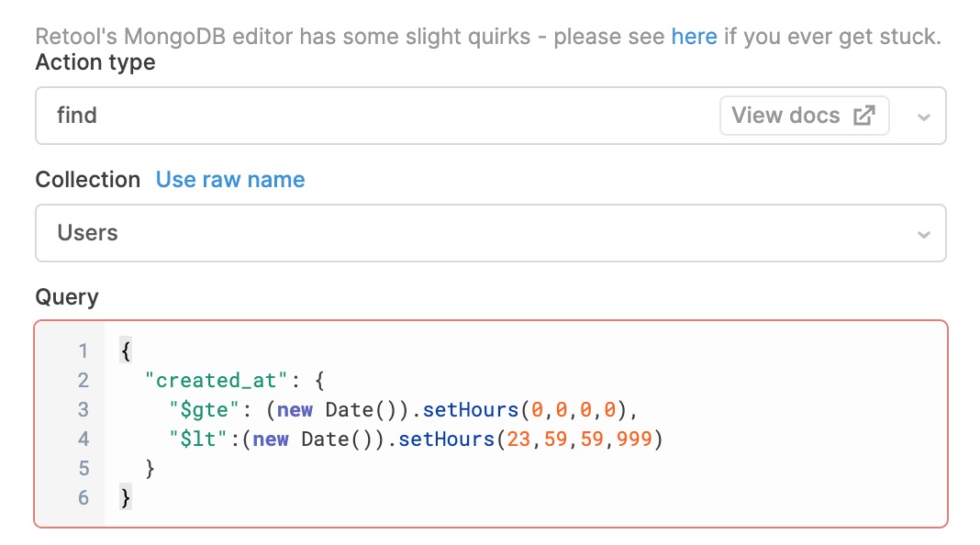Expand the Collection dropdown chevron
Viewport: 980px width, 545px height.
(x=924, y=234)
